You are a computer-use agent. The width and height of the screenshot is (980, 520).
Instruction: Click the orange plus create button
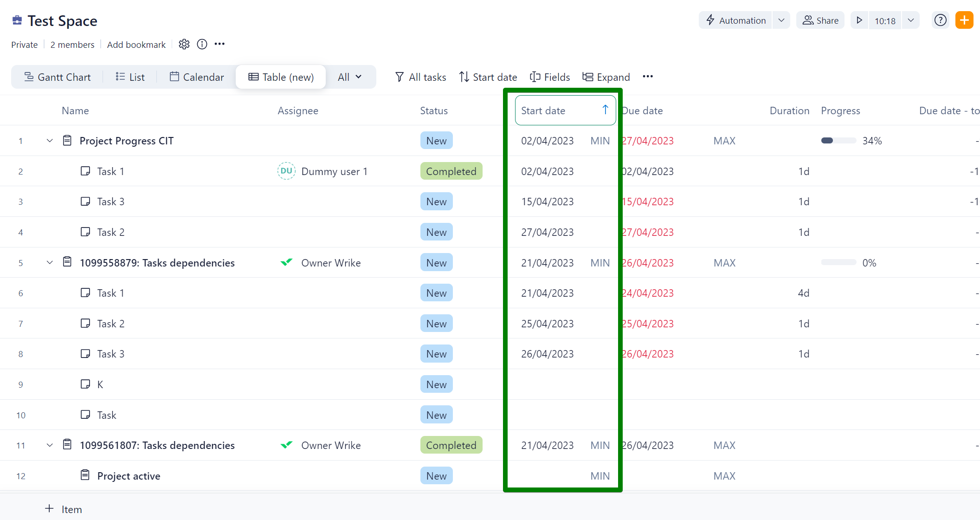point(964,20)
